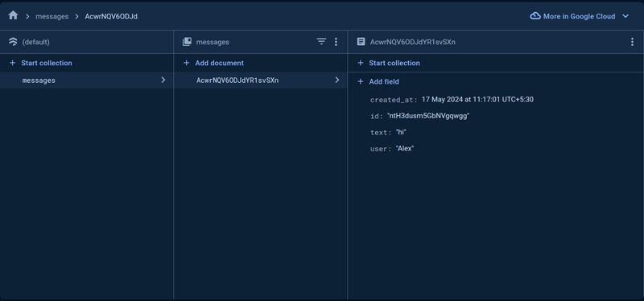Open messages in the breadcrumb path
This screenshot has width=644, height=301.
click(52, 16)
